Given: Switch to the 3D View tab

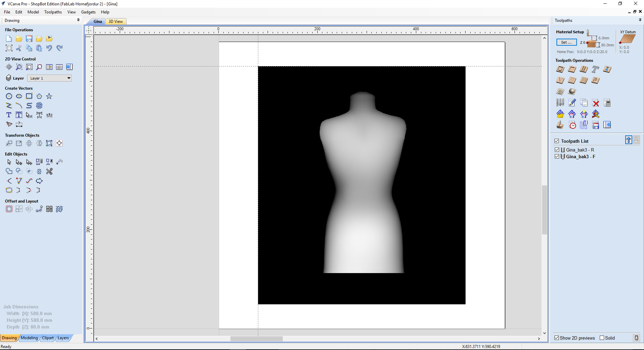Looking at the screenshot, I should click(115, 21).
